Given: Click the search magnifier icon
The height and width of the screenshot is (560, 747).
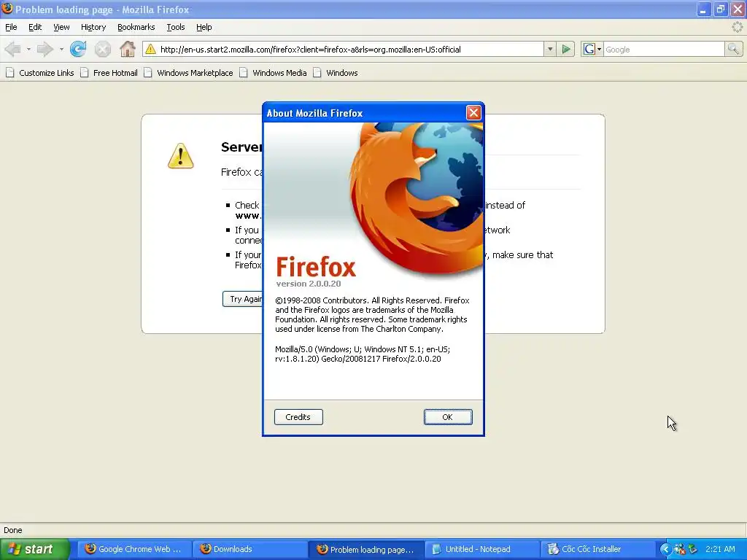Looking at the screenshot, I should point(732,49).
